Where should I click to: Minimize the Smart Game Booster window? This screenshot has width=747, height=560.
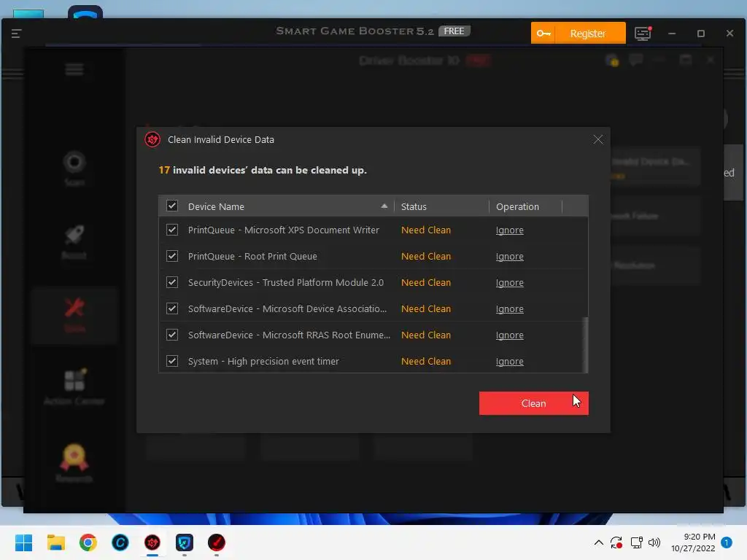pyautogui.click(x=672, y=34)
